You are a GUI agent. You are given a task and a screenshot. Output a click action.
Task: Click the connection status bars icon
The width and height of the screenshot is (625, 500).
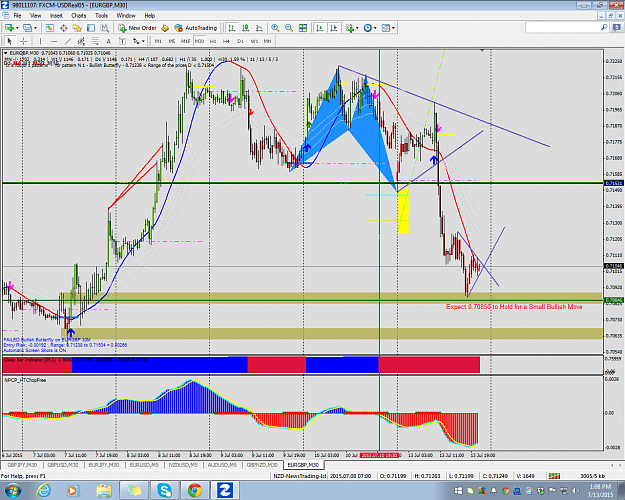(554, 476)
